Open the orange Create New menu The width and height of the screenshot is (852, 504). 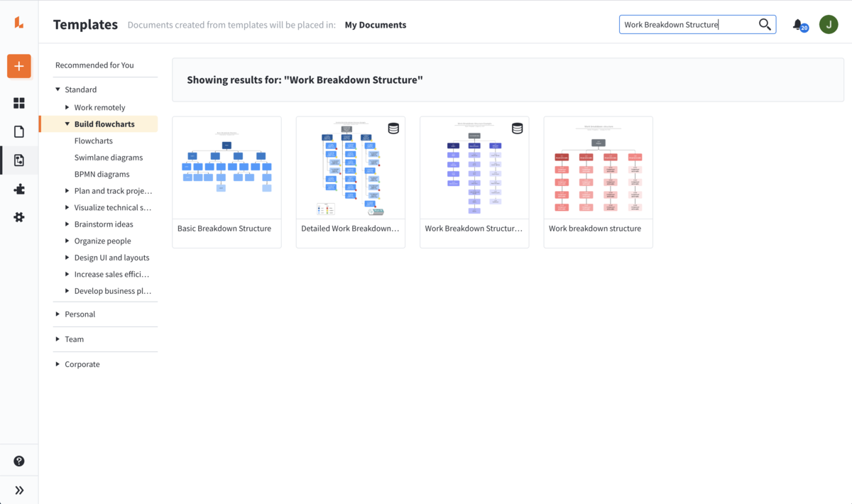pyautogui.click(x=18, y=66)
